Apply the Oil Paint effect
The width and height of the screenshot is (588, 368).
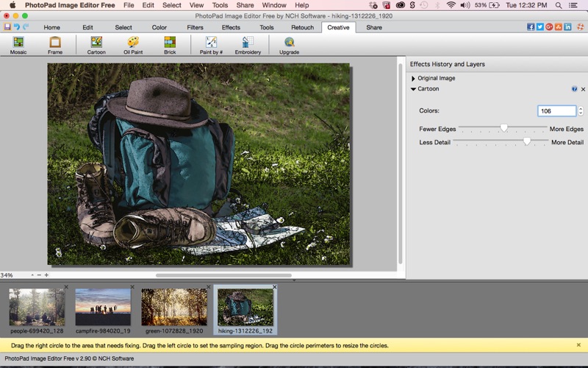(132, 45)
